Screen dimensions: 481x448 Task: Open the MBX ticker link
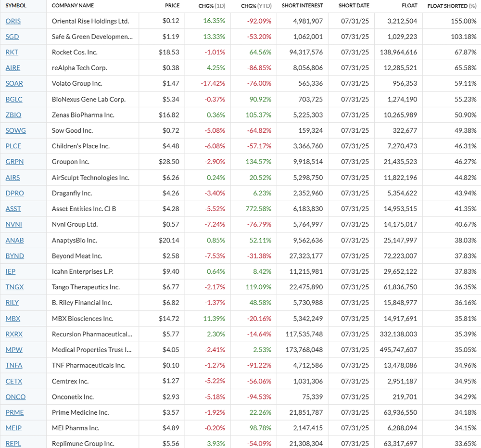(13, 319)
